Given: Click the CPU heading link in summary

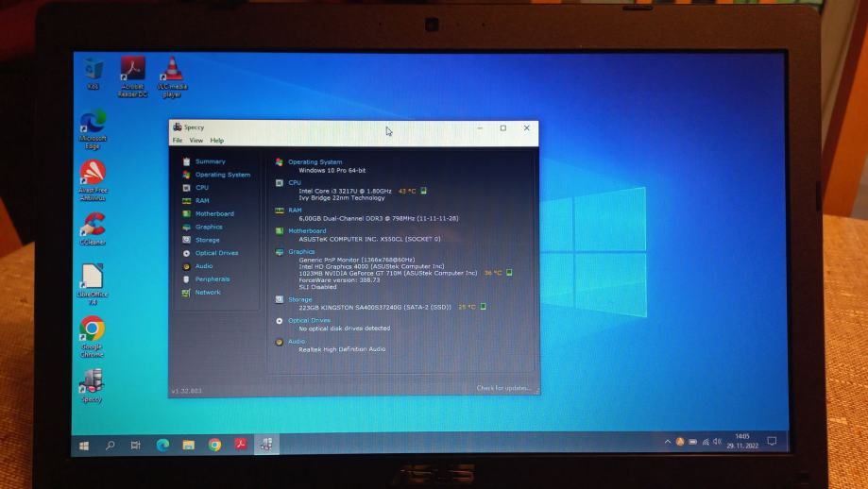Looking at the screenshot, I should point(295,182).
